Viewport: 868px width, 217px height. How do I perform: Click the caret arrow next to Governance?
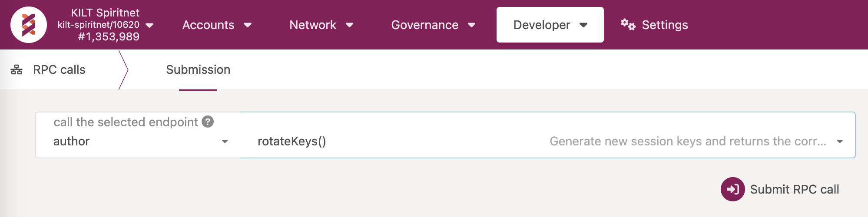pyautogui.click(x=471, y=25)
